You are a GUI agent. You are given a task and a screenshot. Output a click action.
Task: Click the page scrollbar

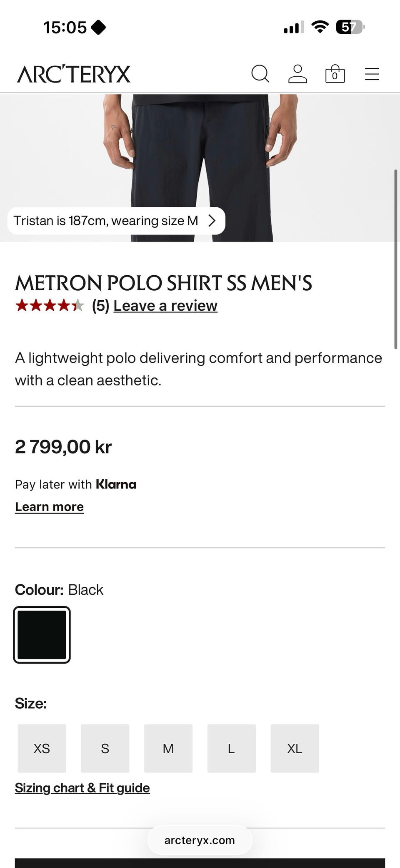[396, 259]
